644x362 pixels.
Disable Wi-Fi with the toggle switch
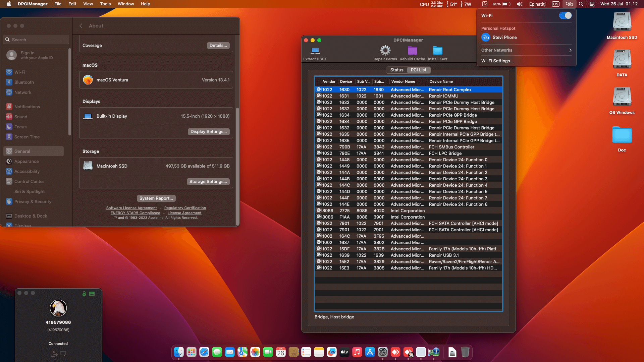pos(565,15)
